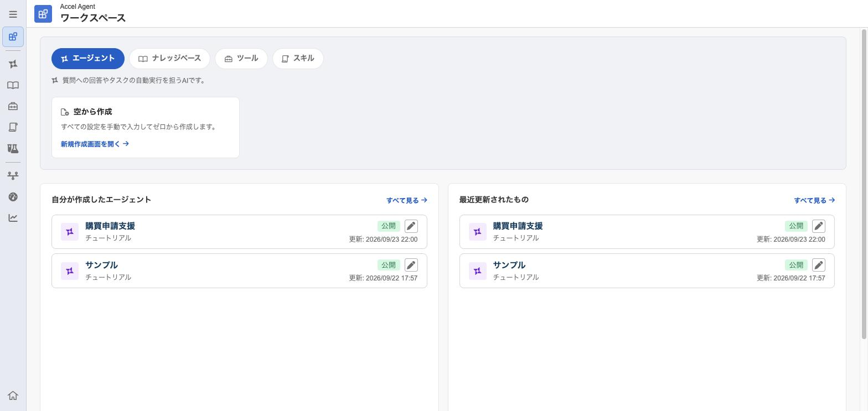
Task: Edit 購買申請支援 in 自分が作成したエージェント
Action: coord(411,226)
